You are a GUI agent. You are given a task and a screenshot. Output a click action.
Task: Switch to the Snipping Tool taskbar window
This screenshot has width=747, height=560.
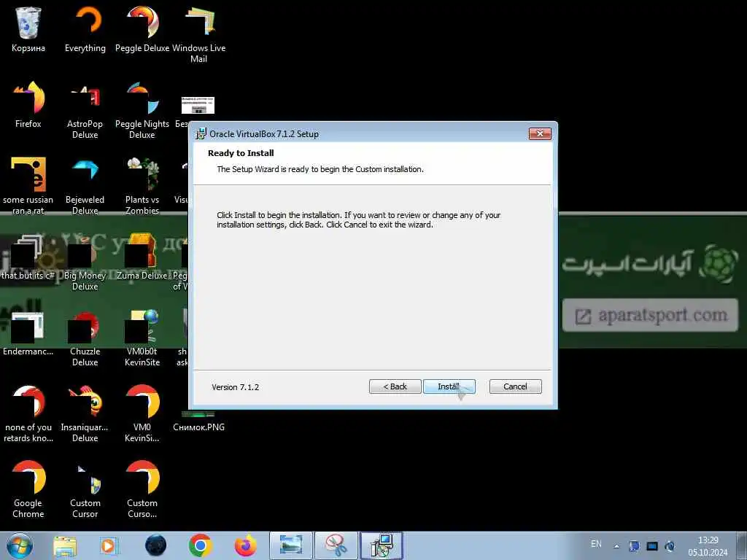coord(336,545)
